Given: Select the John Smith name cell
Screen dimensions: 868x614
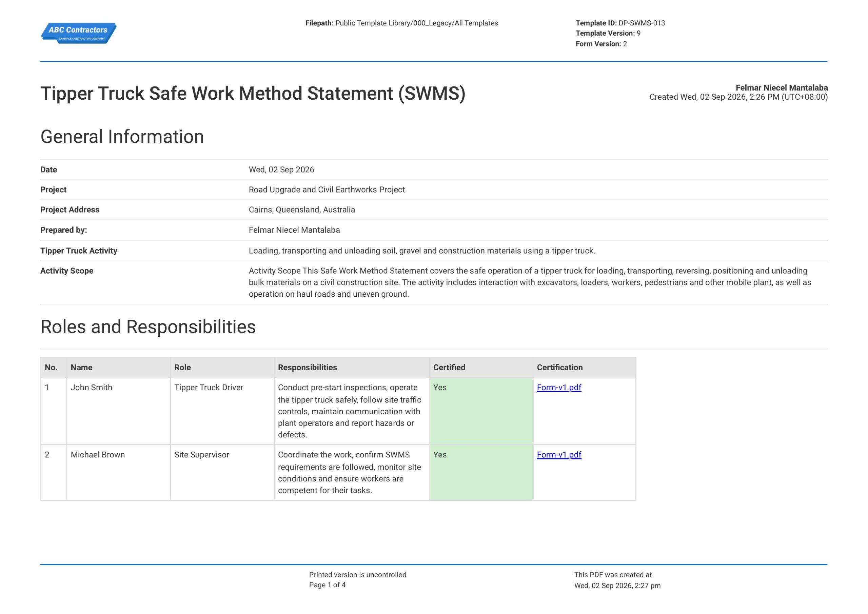Looking at the screenshot, I should click(119, 411).
